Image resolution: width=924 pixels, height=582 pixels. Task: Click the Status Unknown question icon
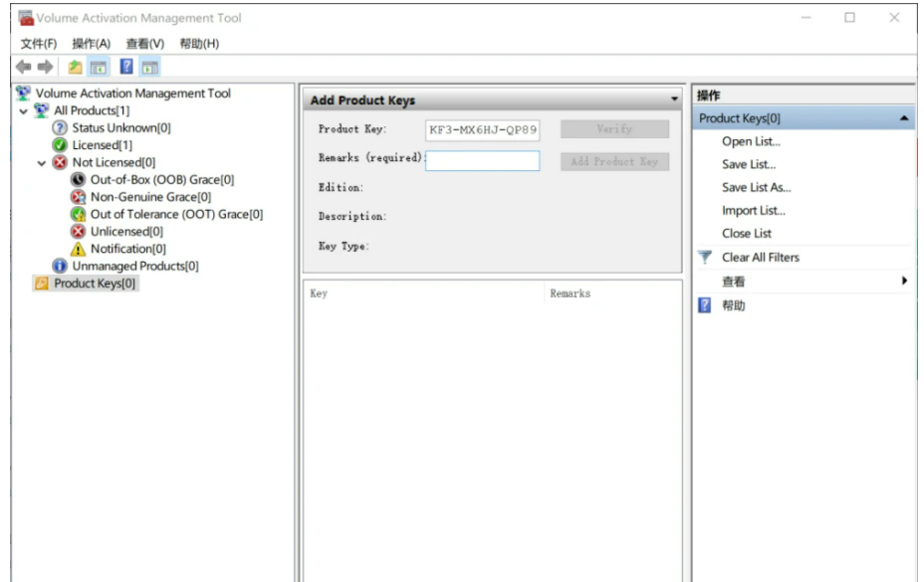pyautogui.click(x=60, y=127)
